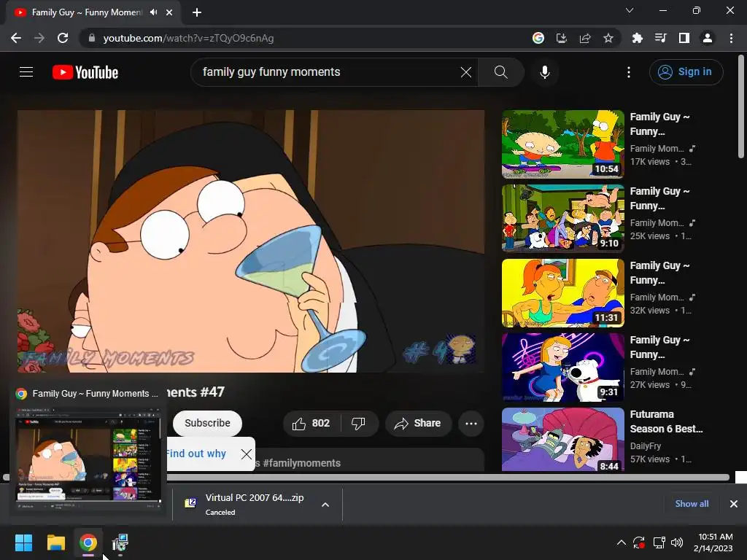The height and width of the screenshot is (560, 747).
Task: Share this page icon
Action: pyautogui.click(x=585, y=38)
